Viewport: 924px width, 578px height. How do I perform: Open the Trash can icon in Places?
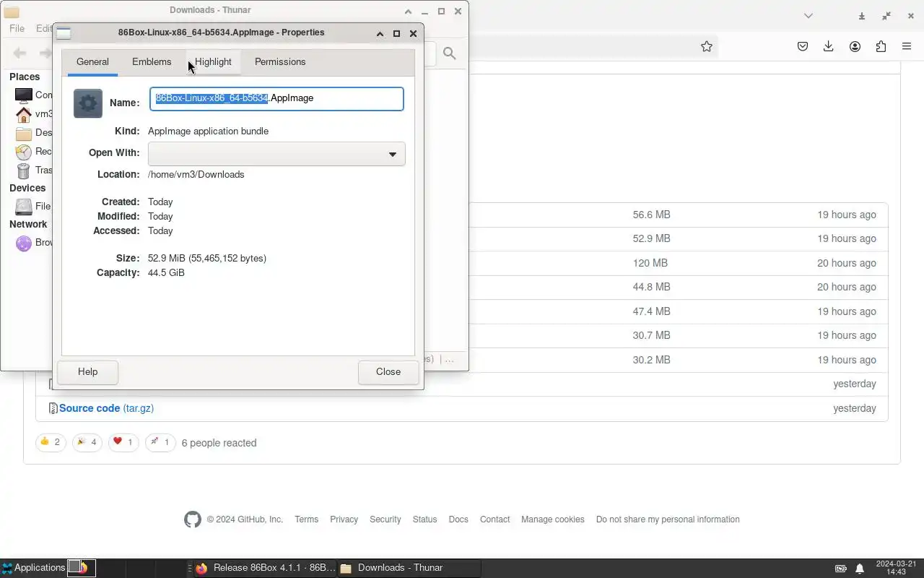coord(24,171)
